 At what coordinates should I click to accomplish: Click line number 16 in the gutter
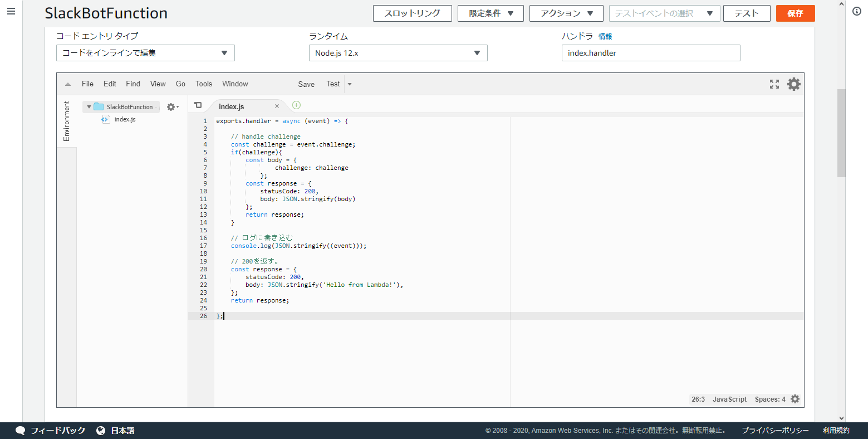[203, 238]
